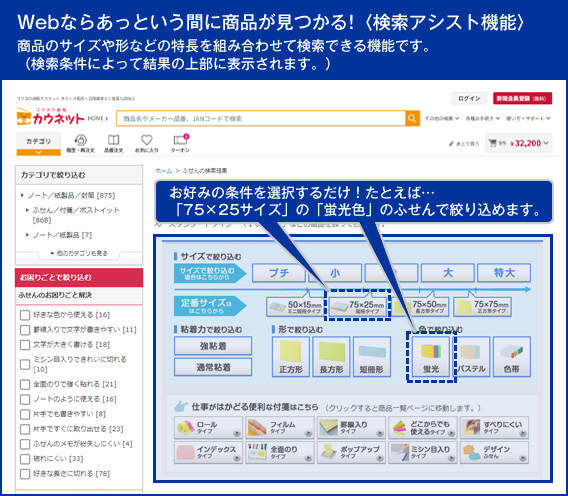Check 片手ですぐに取り出せる [23]

tap(25, 429)
